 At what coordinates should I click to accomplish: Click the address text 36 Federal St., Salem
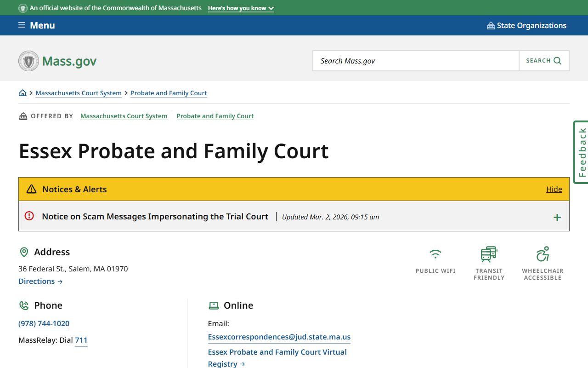click(73, 269)
